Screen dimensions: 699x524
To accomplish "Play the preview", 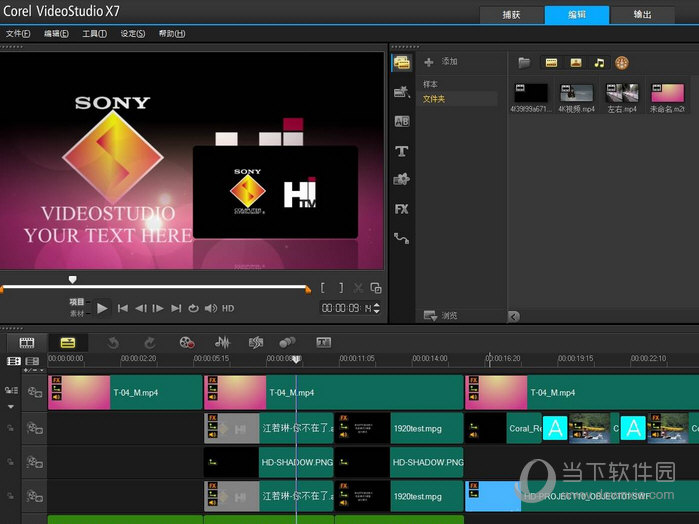I will 102,308.
